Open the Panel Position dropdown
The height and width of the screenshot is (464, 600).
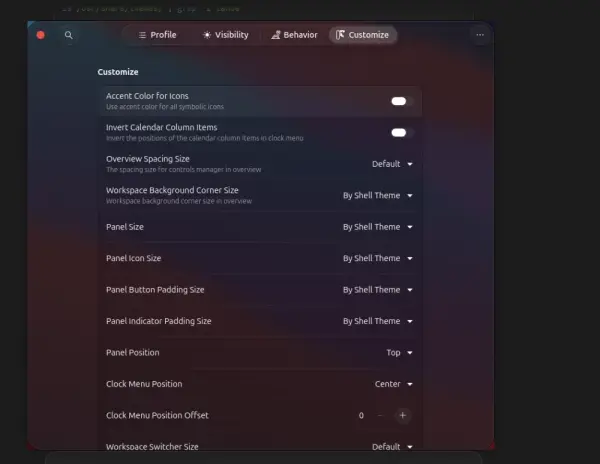click(399, 352)
